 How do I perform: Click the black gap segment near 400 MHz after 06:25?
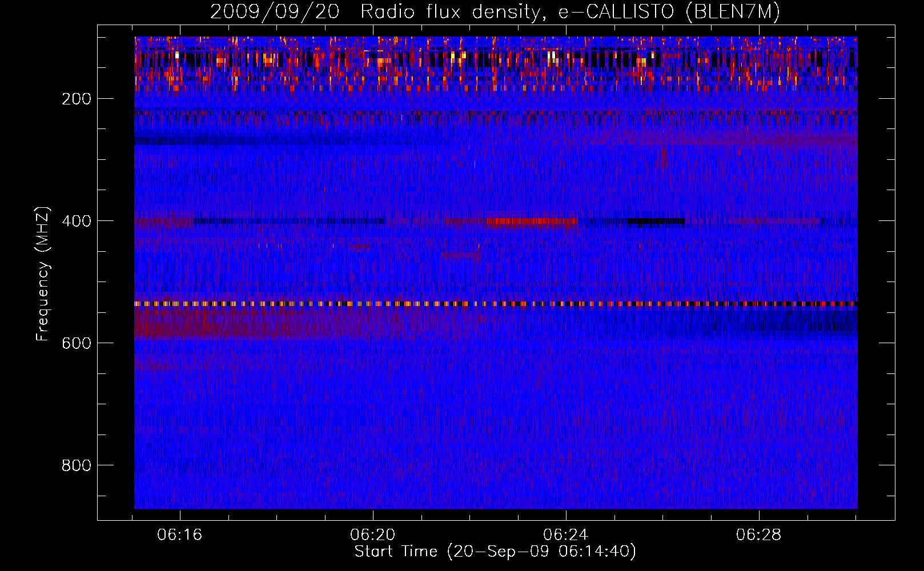coord(656,221)
